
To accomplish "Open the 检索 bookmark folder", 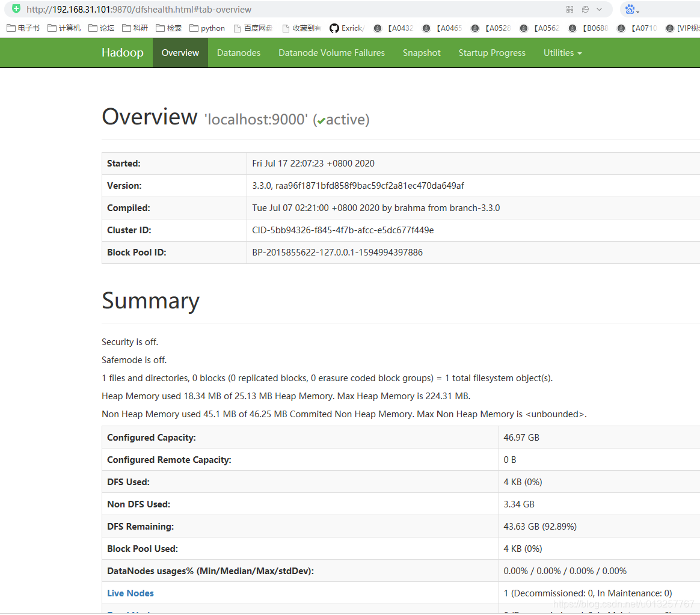I will [x=169, y=28].
